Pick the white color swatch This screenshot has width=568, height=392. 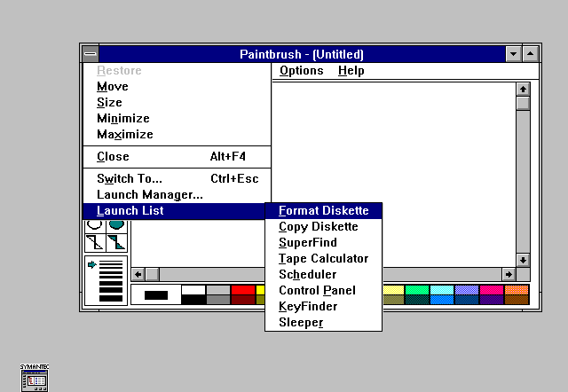[193, 290]
